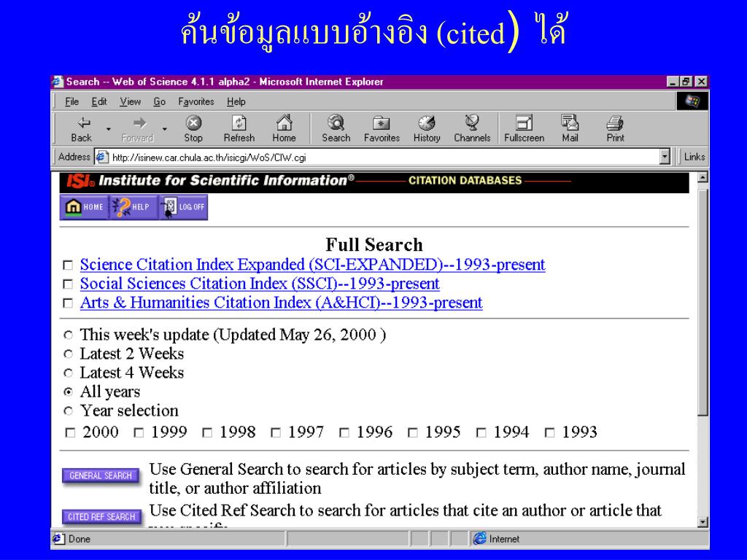Image resolution: width=747 pixels, height=560 pixels.
Task: Open the Edit menu
Action: (x=99, y=101)
